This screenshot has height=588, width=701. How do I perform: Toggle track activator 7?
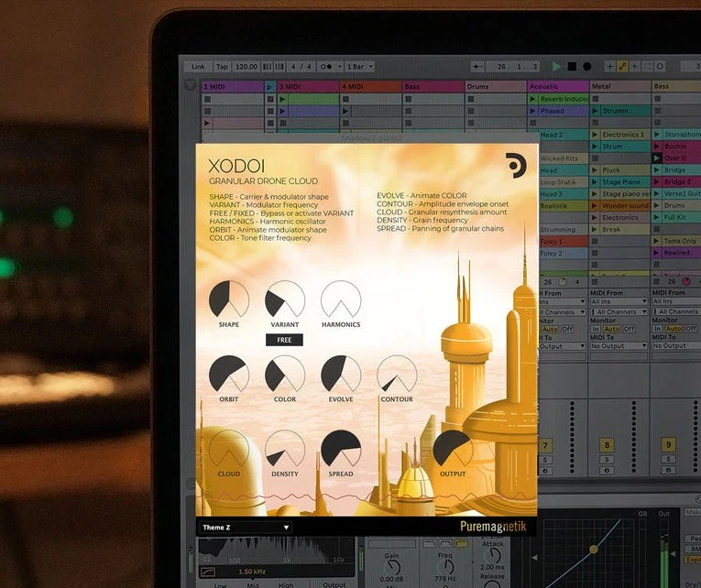pos(545,445)
